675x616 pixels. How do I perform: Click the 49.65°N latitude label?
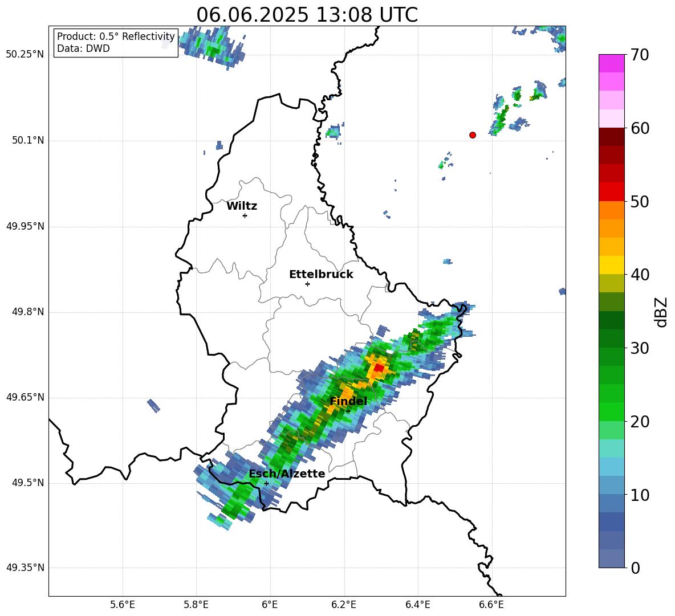tap(25, 397)
